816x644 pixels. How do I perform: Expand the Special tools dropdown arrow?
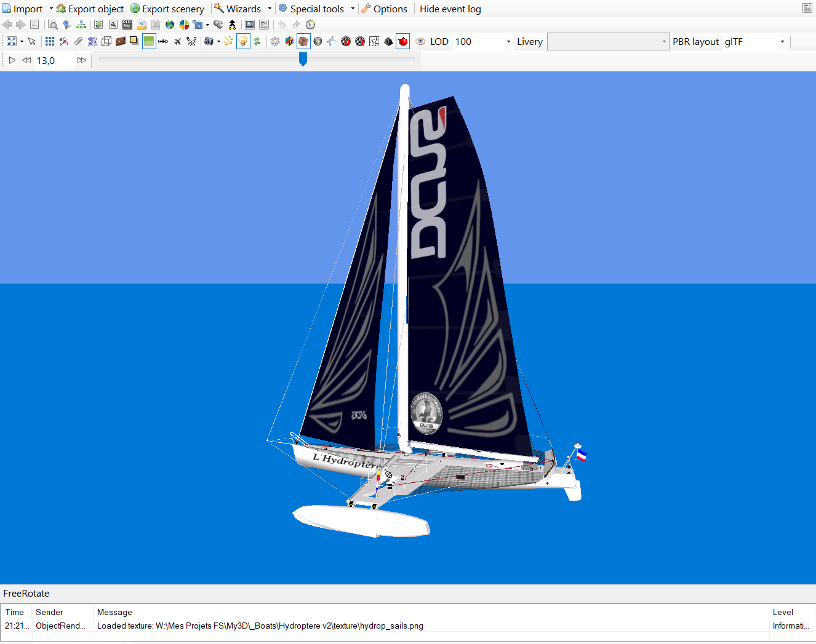tap(353, 9)
